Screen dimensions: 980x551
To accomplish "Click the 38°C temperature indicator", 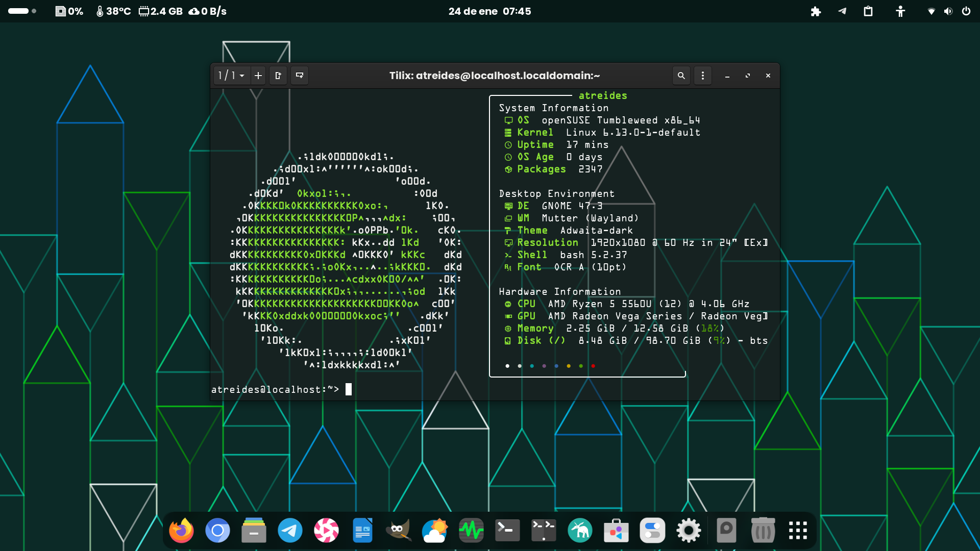I will tap(113, 11).
